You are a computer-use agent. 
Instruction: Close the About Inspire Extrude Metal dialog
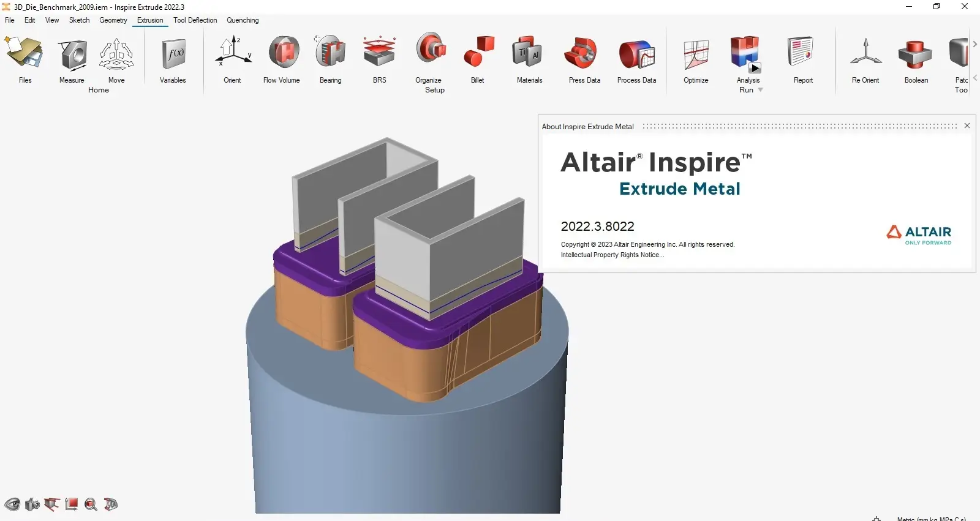[x=967, y=126]
